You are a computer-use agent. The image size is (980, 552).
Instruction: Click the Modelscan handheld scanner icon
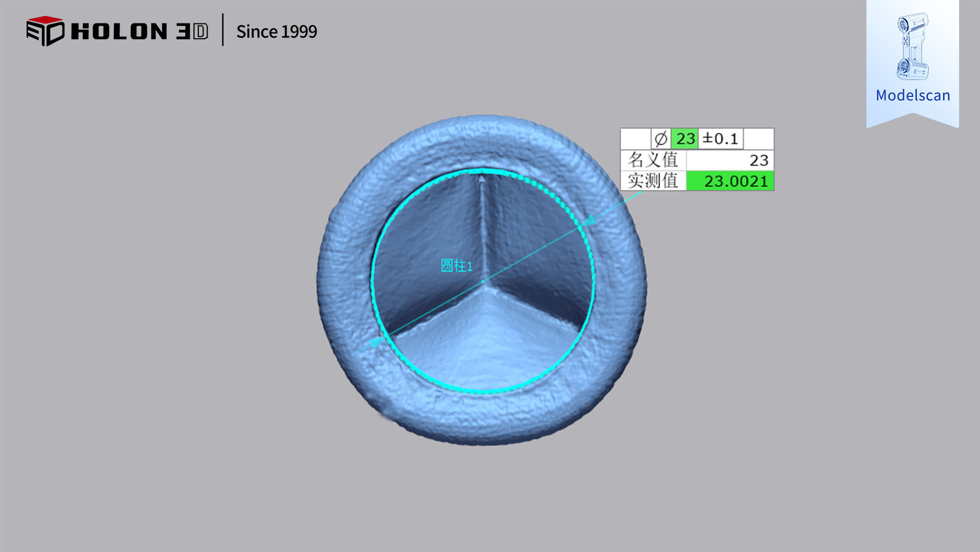click(912, 47)
